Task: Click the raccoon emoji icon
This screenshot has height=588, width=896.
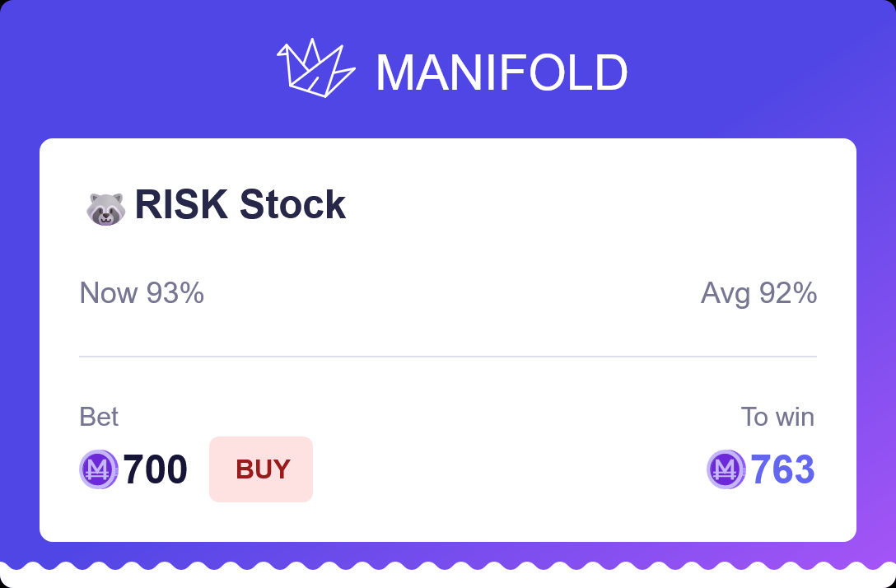Action: coord(105,208)
